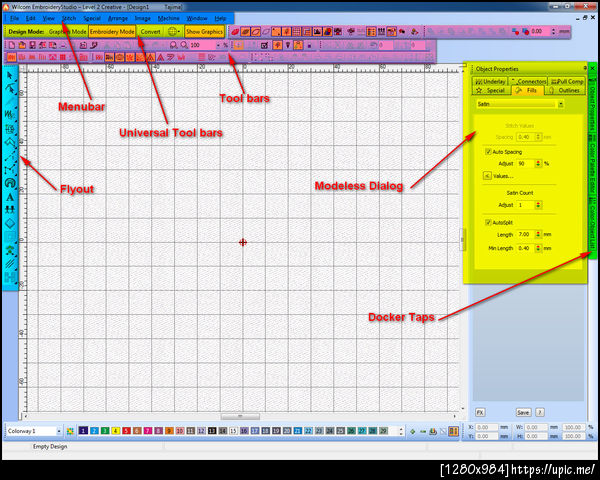Click the Convert button
Viewport: 600px width, 480px height.
(150, 31)
